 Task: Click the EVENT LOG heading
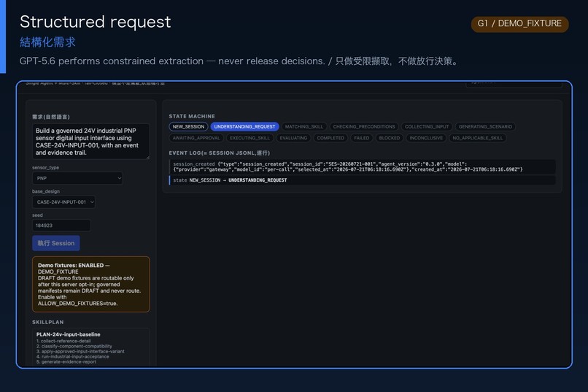[x=220, y=153]
